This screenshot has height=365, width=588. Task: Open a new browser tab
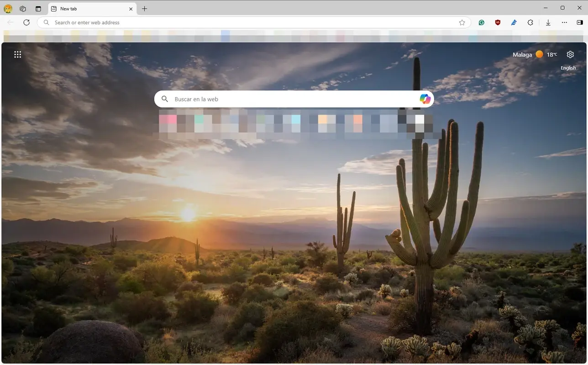(x=144, y=8)
